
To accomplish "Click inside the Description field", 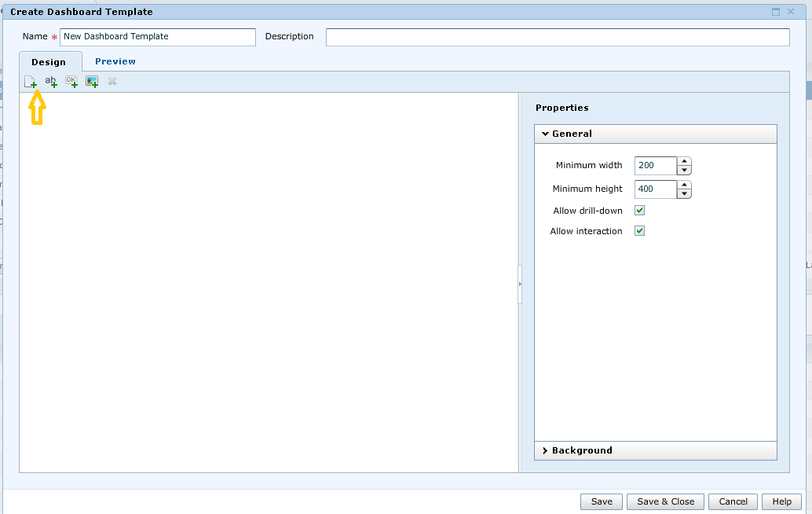I will [x=558, y=36].
